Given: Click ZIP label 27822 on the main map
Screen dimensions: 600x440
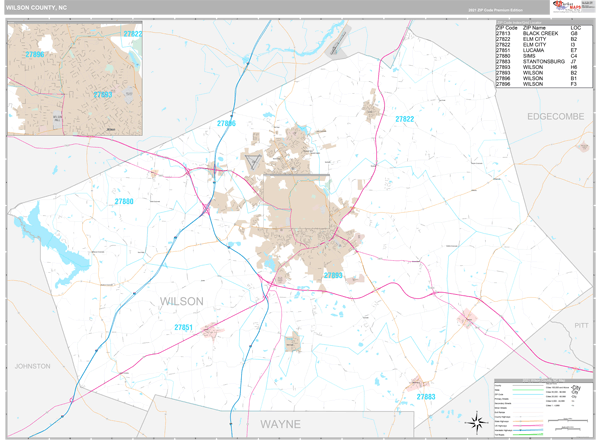Looking at the screenshot, I should (x=404, y=119).
